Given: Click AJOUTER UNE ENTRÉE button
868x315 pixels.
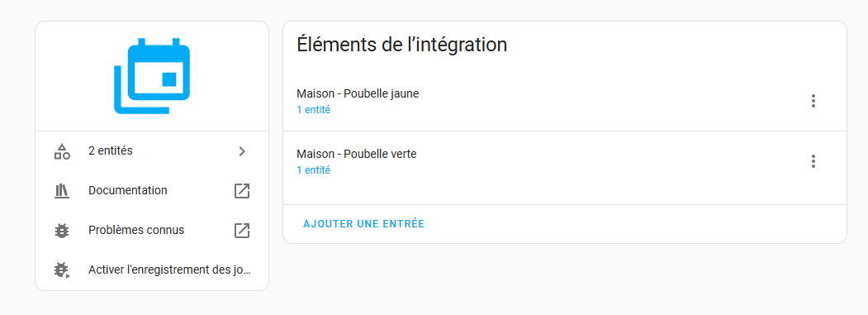Looking at the screenshot, I should [363, 224].
